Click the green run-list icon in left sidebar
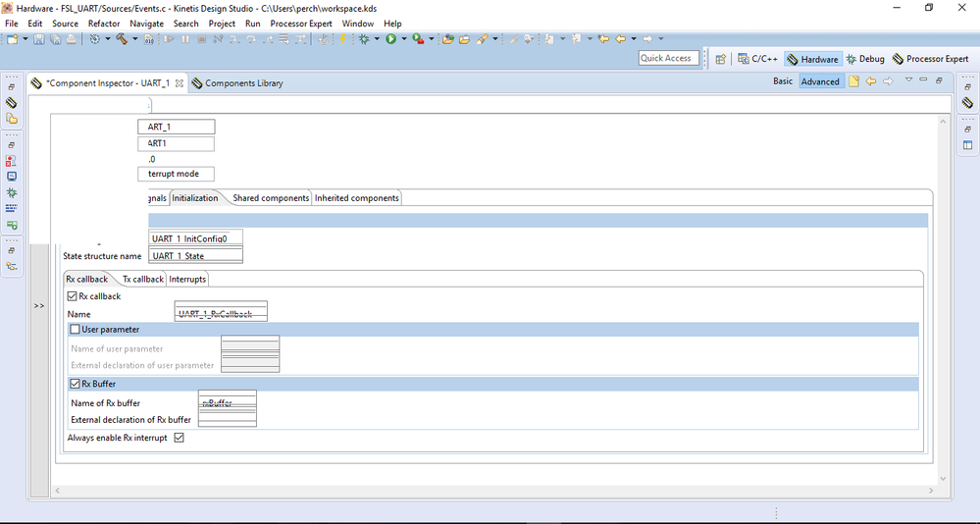This screenshot has width=980, height=524. pos(11,225)
